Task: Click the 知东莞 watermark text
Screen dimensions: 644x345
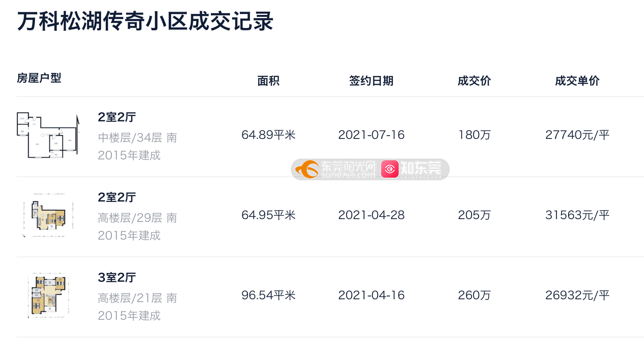Action: point(421,169)
